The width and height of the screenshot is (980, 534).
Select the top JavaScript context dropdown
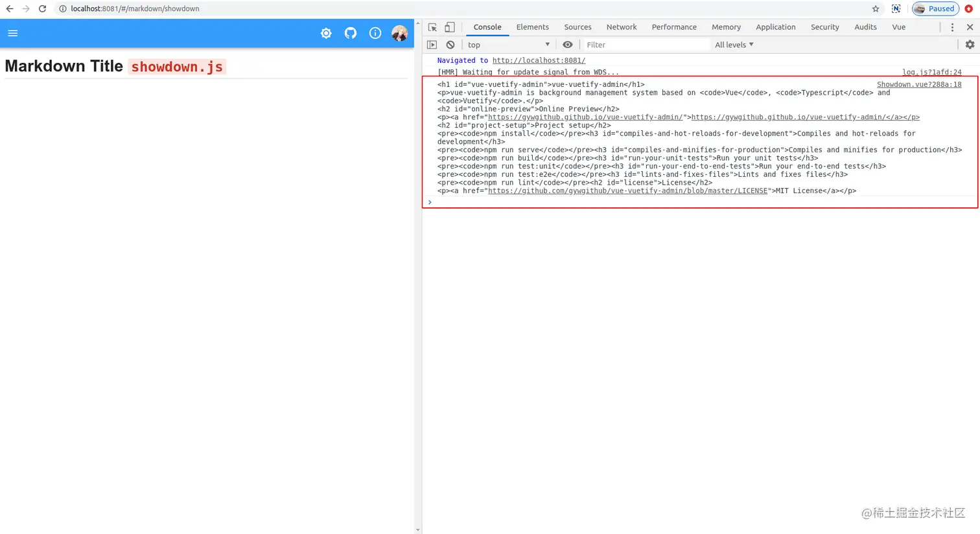click(509, 45)
